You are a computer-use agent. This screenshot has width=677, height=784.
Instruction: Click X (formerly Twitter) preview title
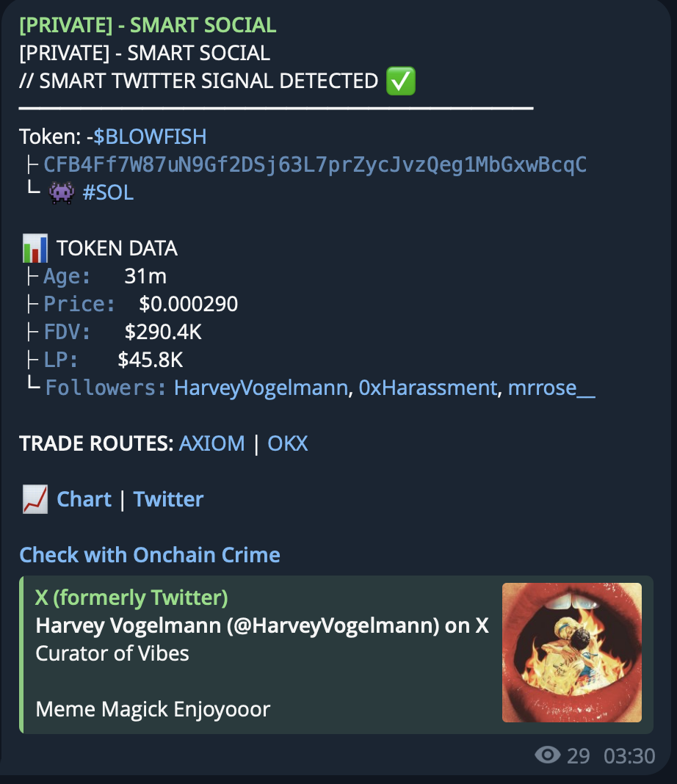tap(131, 598)
